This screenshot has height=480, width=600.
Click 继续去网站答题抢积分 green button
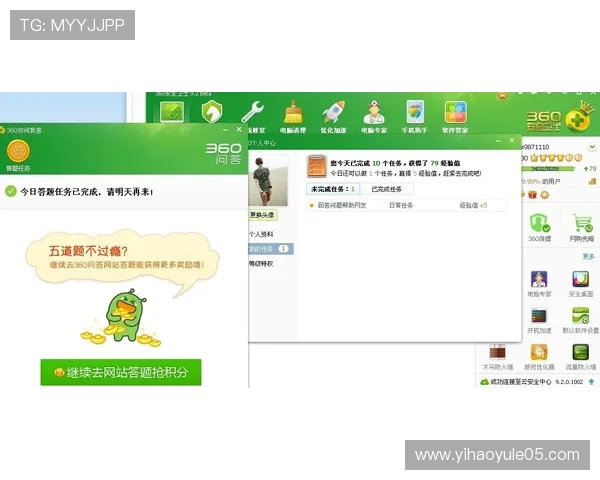point(121,372)
